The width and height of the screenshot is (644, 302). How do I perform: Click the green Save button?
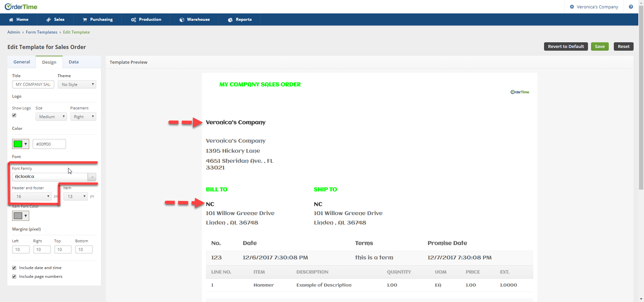600,47
